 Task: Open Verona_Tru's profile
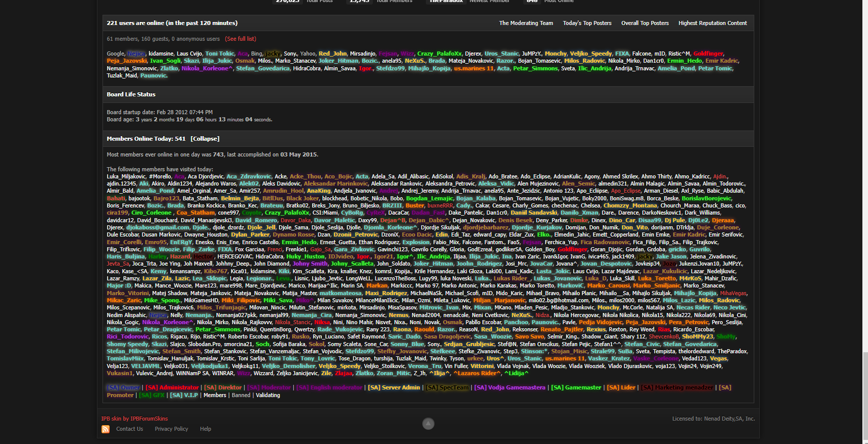coord(424,366)
